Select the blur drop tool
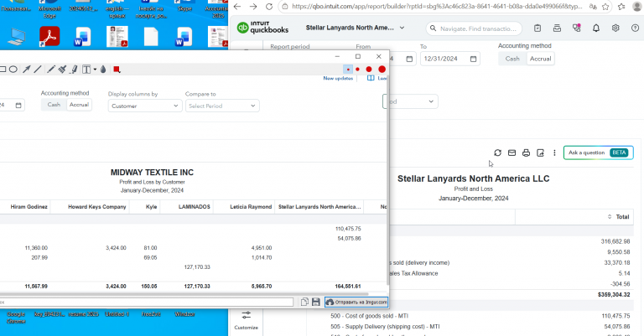 (103, 70)
